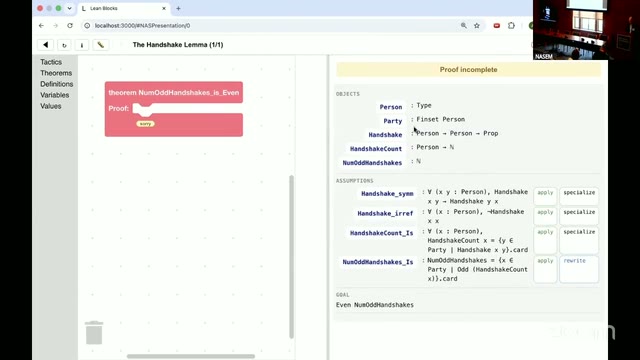Close the Lean Blocks tab
640x360 pixels.
point(164,8)
